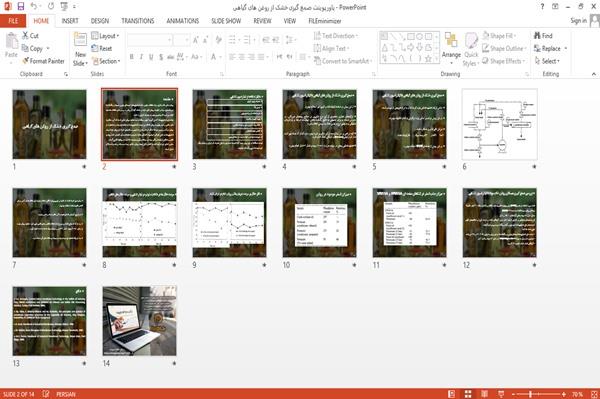The image size is (600, 399).
Task: Select slide 6 diagram thumbnail
Action: click(499, 124)
